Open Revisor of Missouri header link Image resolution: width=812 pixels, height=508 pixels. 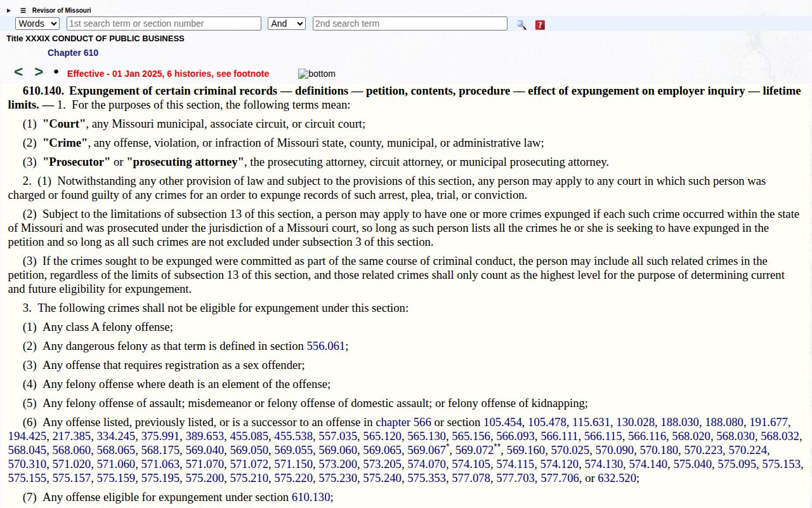point(62,11)
